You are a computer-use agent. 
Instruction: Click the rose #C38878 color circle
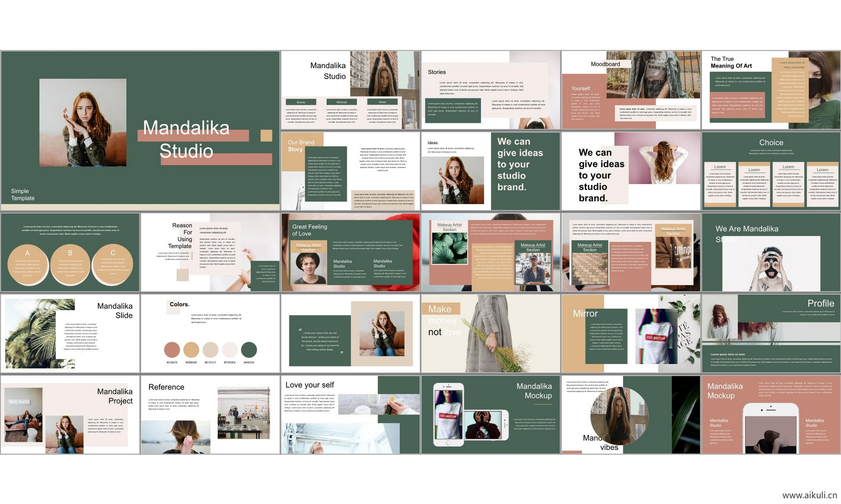click(x=172, y=350)
